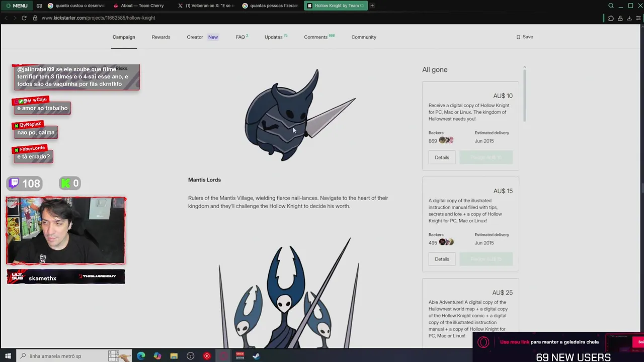Click the Windows taskbar search box

pyautogui.click(x=74, y=356)
